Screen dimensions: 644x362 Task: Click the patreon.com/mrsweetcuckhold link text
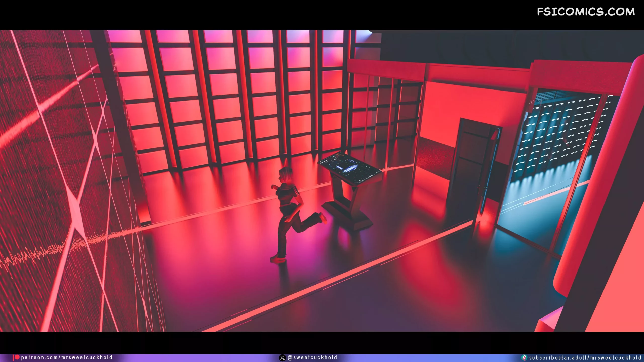(x=67, y=357)
